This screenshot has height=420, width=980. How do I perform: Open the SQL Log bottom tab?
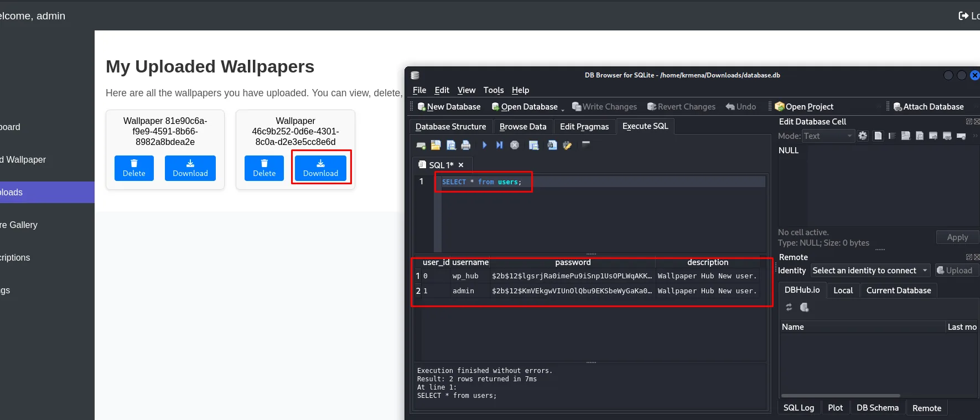pos(798,408)
